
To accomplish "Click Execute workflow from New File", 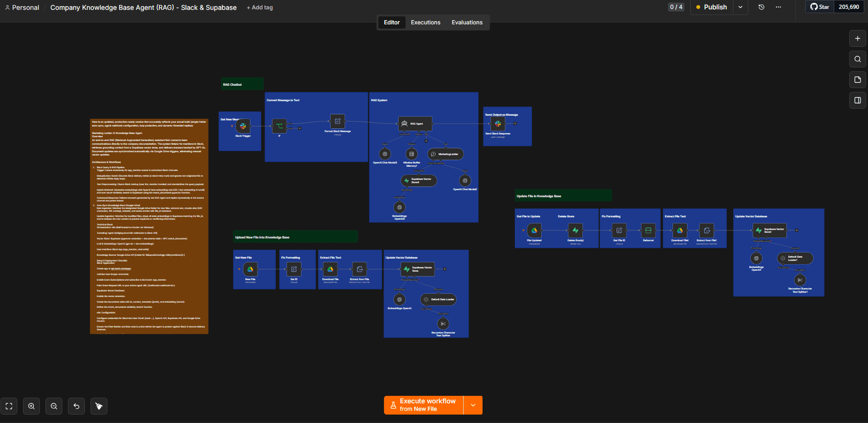I will [424, 405].
